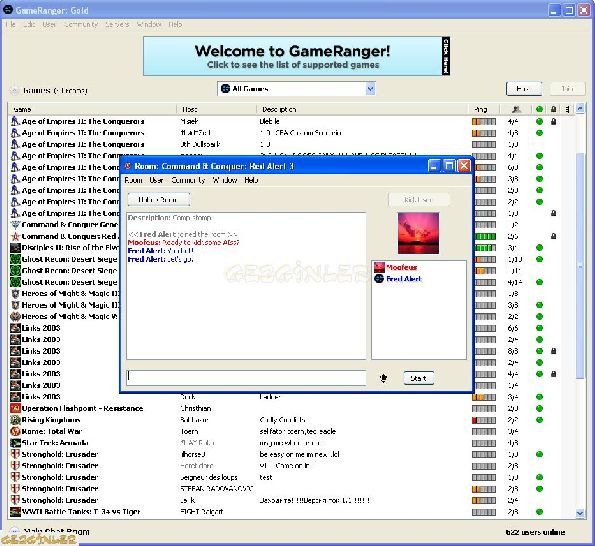Select the Rising Kingdoms row
The width and height of the screenshot is (595, 546).
pos(291,420)
